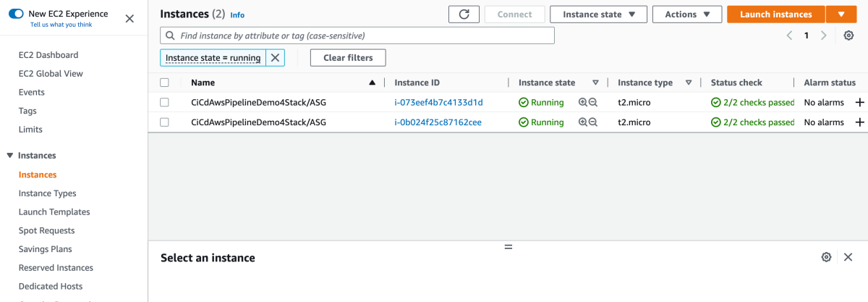This screenshot has height=302, width=868.
Task: Sort table by the Name column arrow
Action: click(x=372, y=83)
